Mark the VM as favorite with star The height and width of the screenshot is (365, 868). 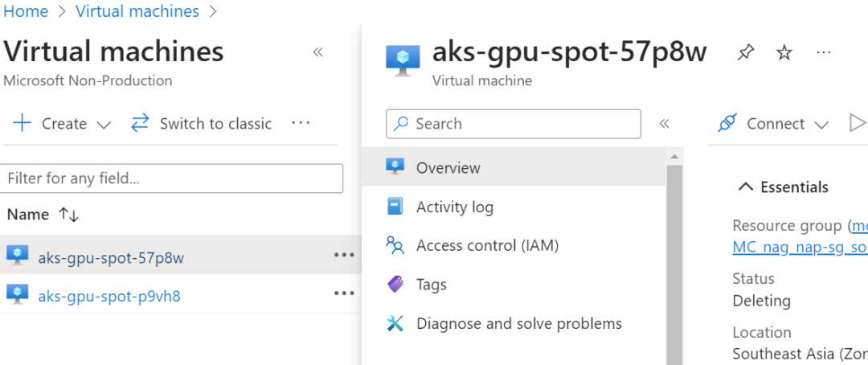[784, 53]
